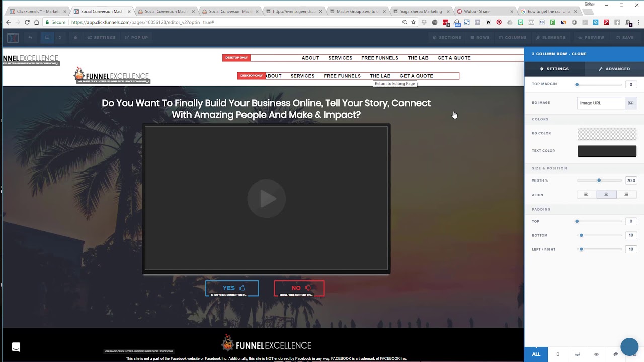Play the video placeholder
The image size is (644, 362).
(x=267, y=199)
